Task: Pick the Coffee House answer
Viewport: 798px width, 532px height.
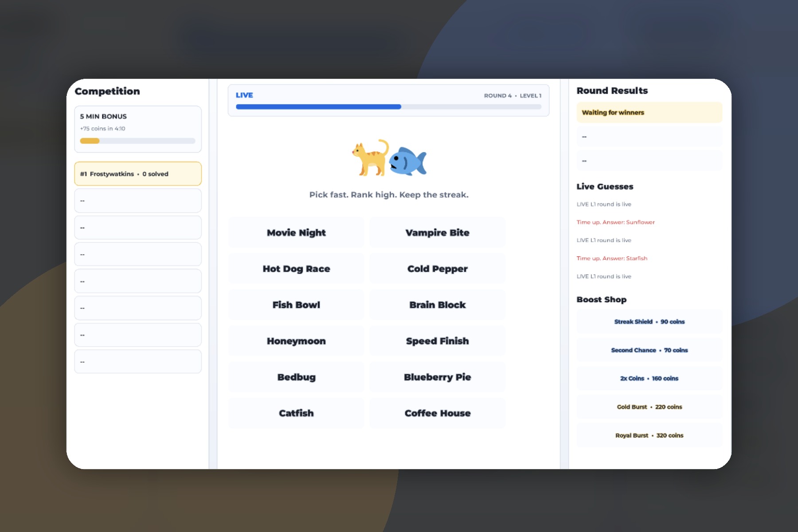Action: 438,413
